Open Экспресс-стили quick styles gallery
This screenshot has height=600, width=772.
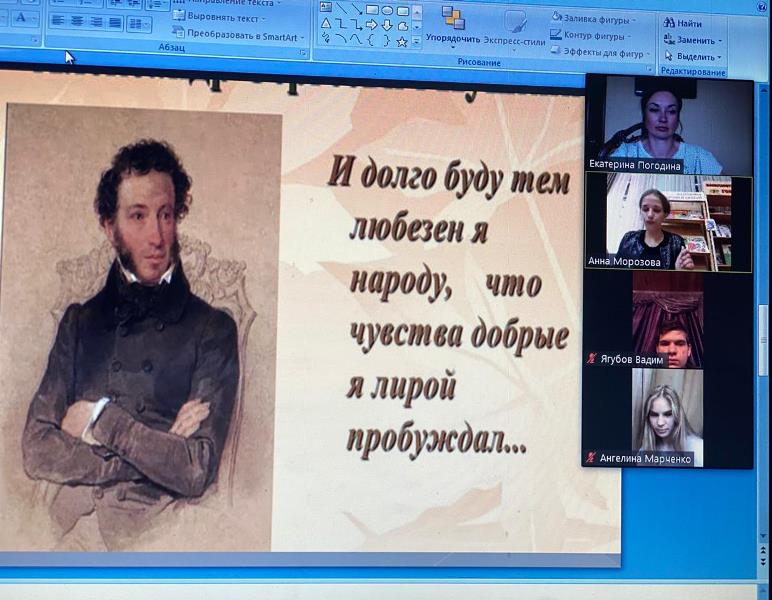[x=517, y=24]
